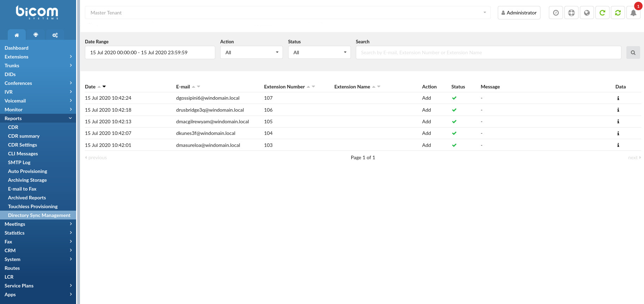Open the Routes menu item
This screenshot has width=644, height=304.
(x=38, y=268)
